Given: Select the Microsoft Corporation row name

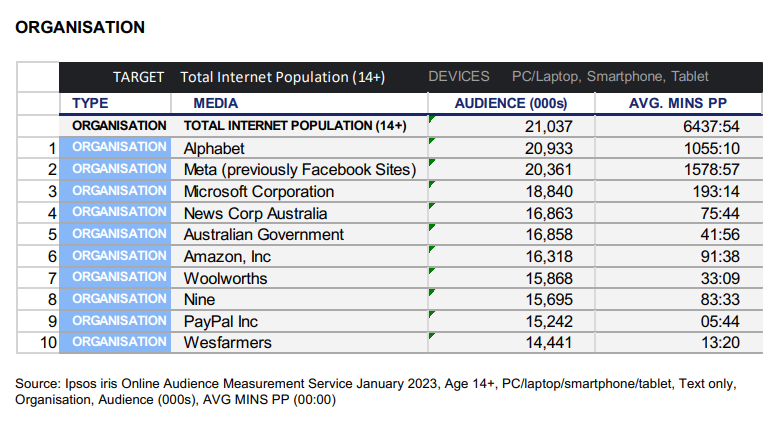Looking at the screenshot, I should click(x=258, y=191).
